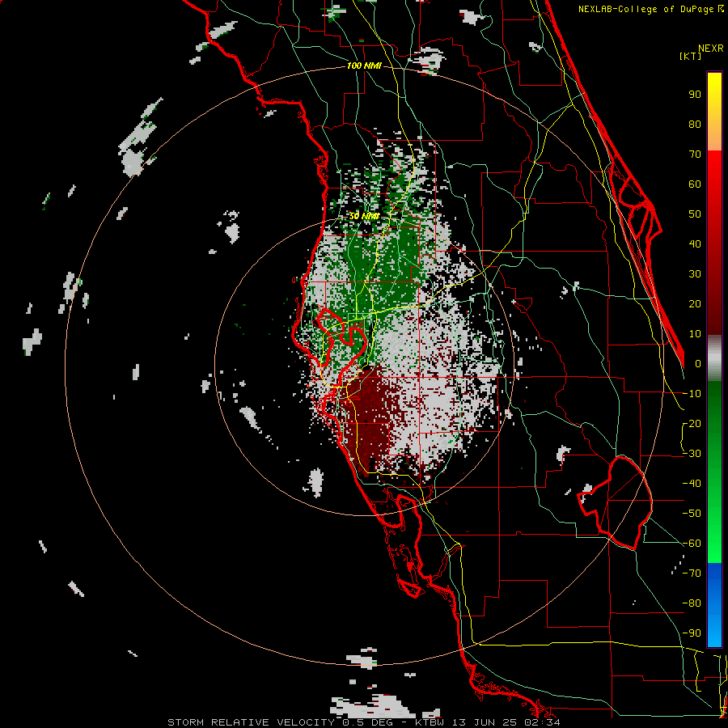The width and height of the screenshot is (728, 728).
Task: Select the 50 NMI range ring label
Action: (x=364, y=216)
